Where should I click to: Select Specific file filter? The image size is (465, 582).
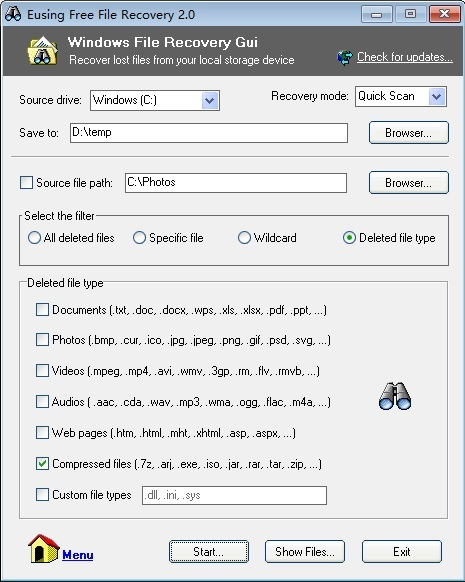(139, 238)
